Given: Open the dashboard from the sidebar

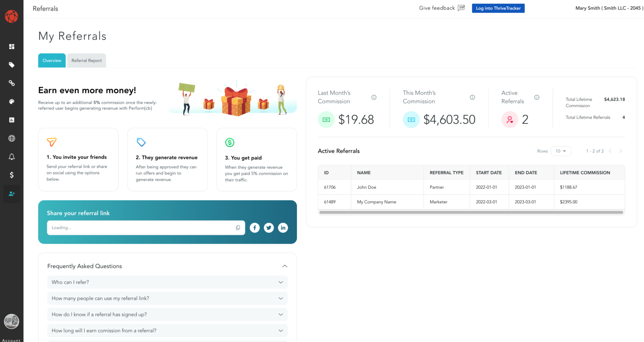Looking at the screenshot, I should click(11, 46).
